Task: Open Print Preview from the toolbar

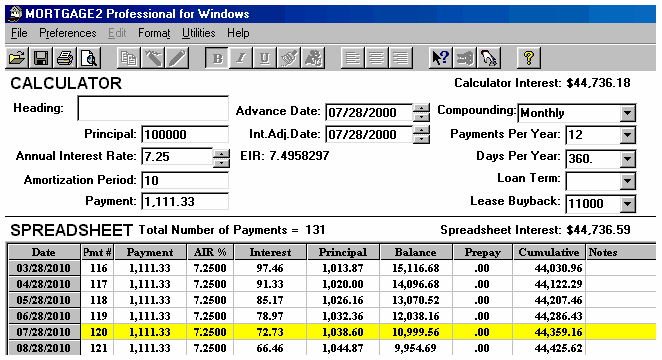Action: pyautogui.click(x=89, y=58)
